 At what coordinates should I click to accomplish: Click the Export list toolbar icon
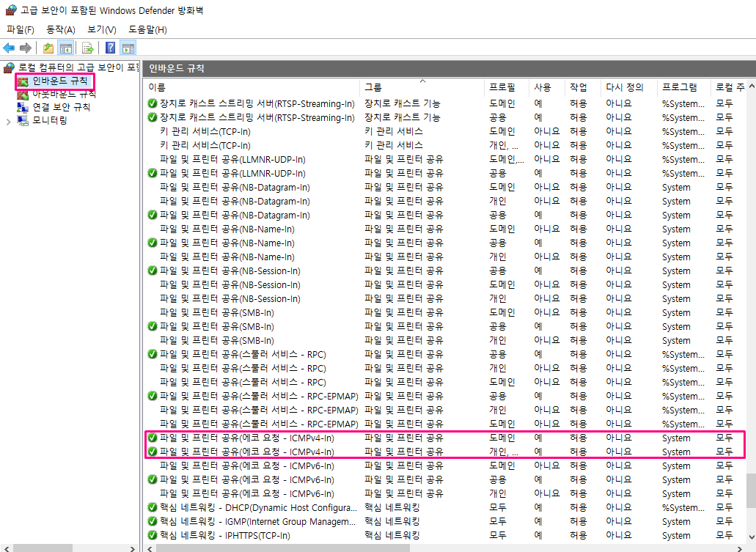[x=88, y=48]
